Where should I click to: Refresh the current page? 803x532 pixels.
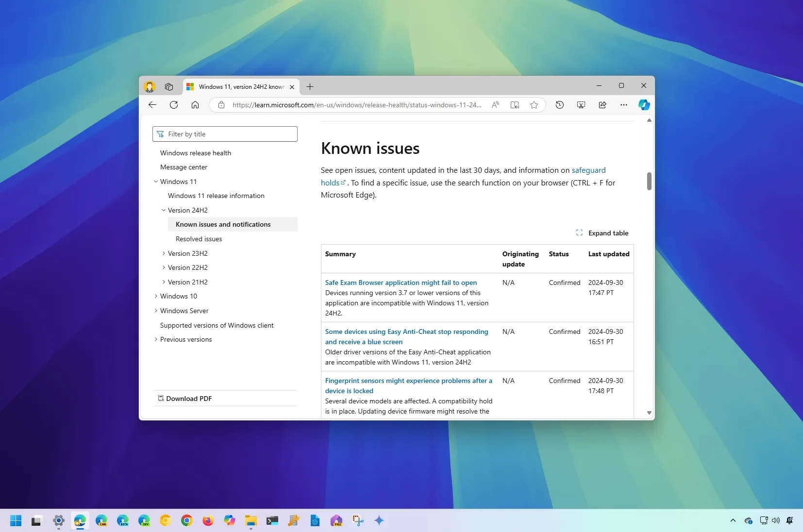click(x=174, y=105)
